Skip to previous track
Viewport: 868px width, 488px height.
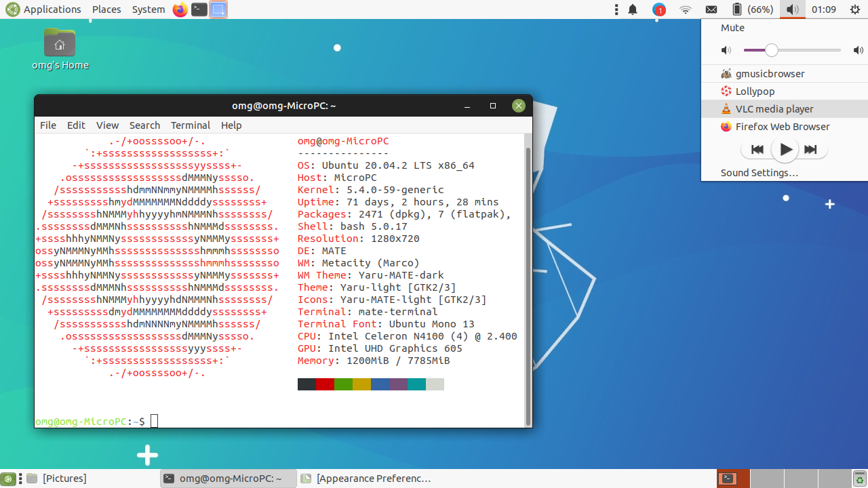(757, 150)
